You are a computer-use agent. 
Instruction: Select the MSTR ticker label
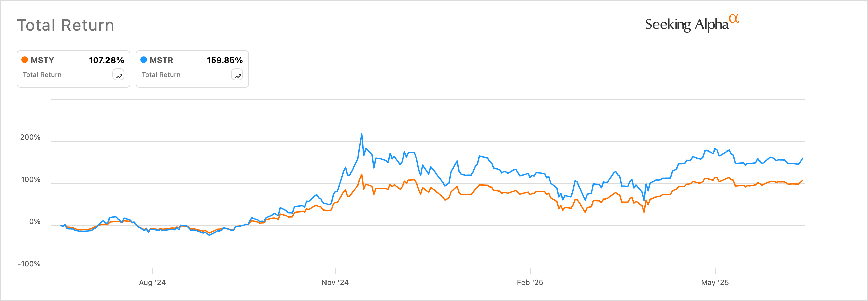point(161,60)
